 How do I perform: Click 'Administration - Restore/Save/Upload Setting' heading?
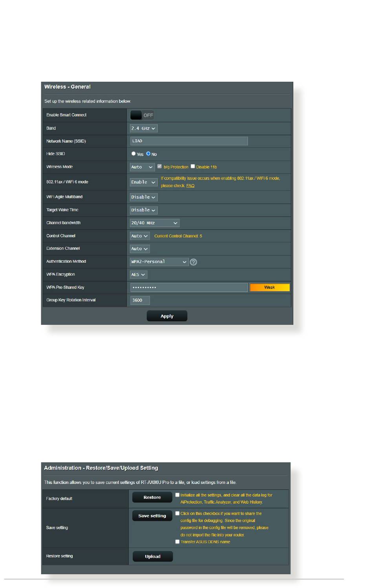pos(101,468)
